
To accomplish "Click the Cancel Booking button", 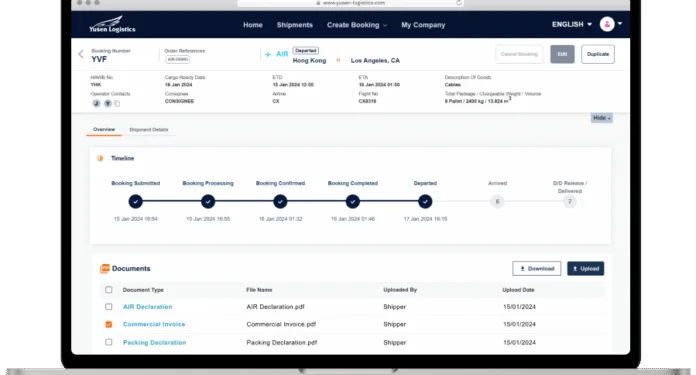I will click(519, 54).
